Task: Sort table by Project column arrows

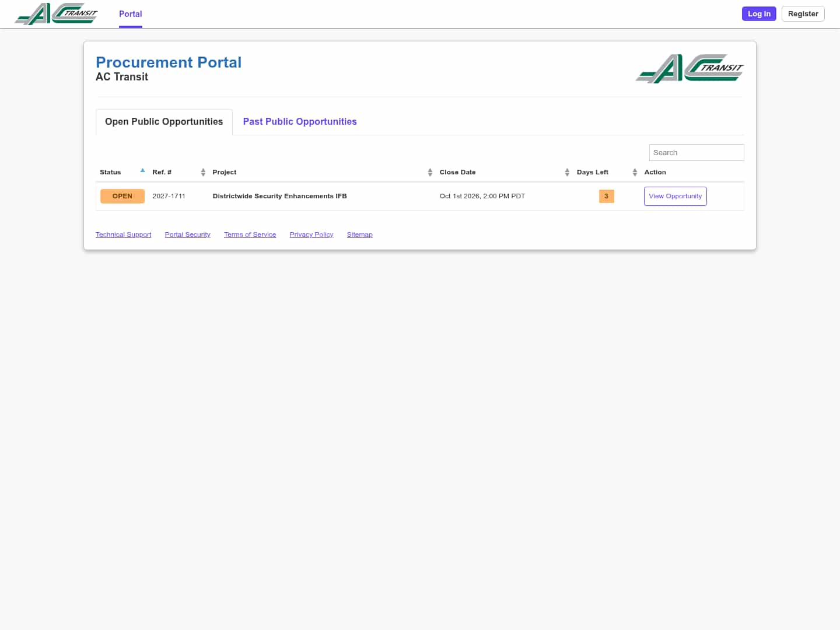Action: coord(430,172)
